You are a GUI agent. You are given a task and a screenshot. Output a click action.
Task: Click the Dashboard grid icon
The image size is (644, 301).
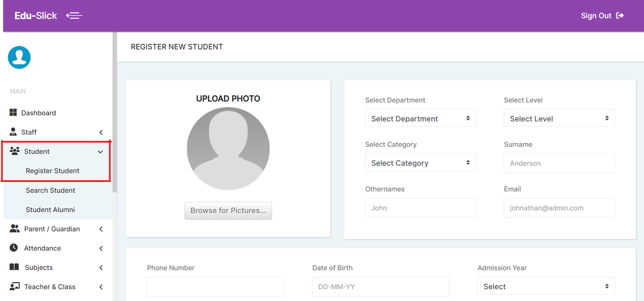pos(13,112)
